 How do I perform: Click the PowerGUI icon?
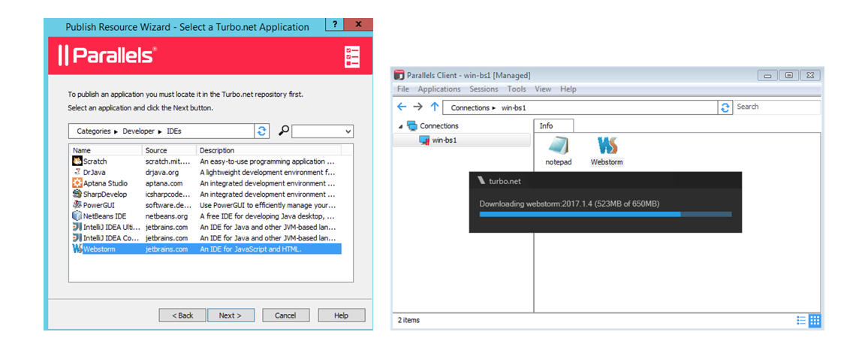pyautogui.click(x=77, y=205)
